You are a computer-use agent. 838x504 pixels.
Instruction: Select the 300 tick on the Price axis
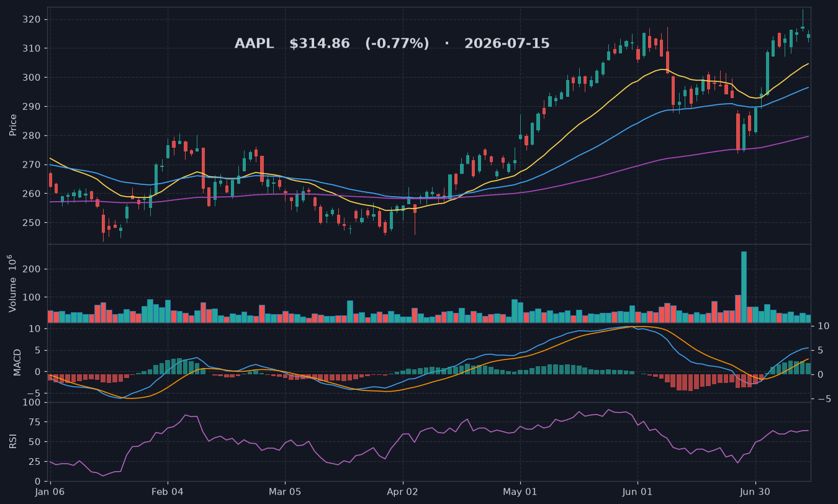(x=33, y=78)
